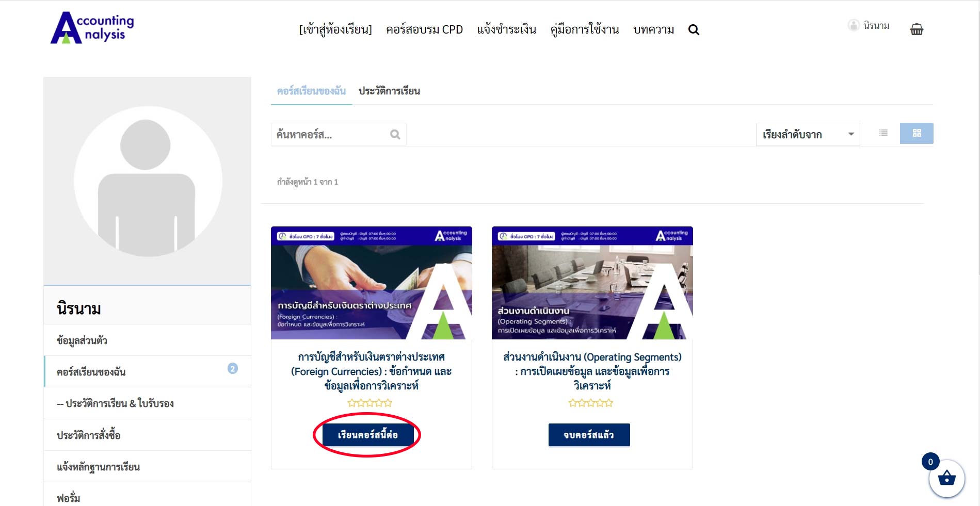Click the star rating under Foreign Currencies course

click(x=370, y=403)
